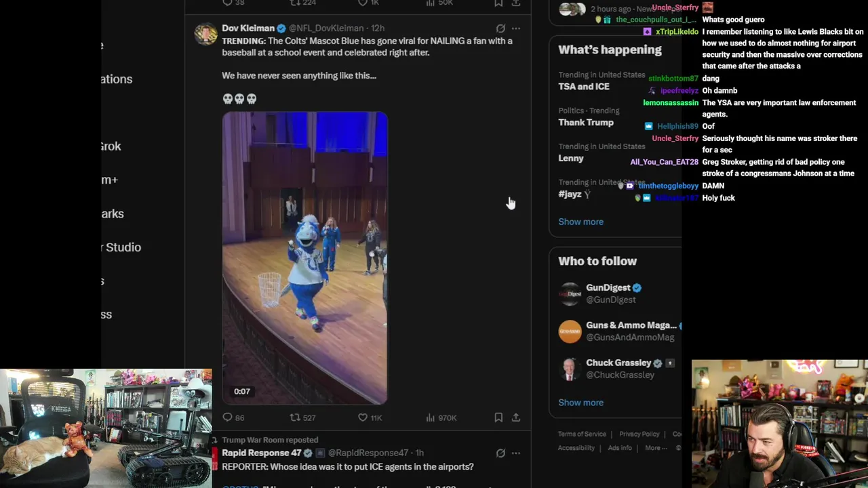The height and width of the screenshot is (488, 868).
Task: Bookmark the Dov Kleiman post
Action: click(498, 418)
